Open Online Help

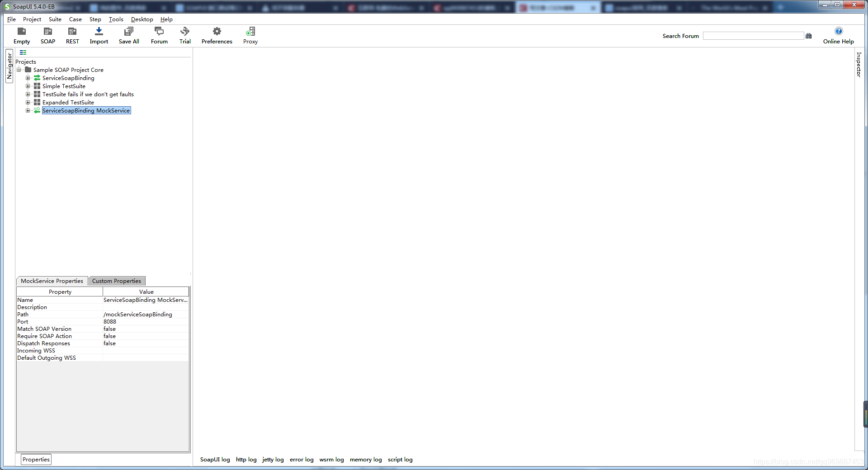tap(838, 36)
